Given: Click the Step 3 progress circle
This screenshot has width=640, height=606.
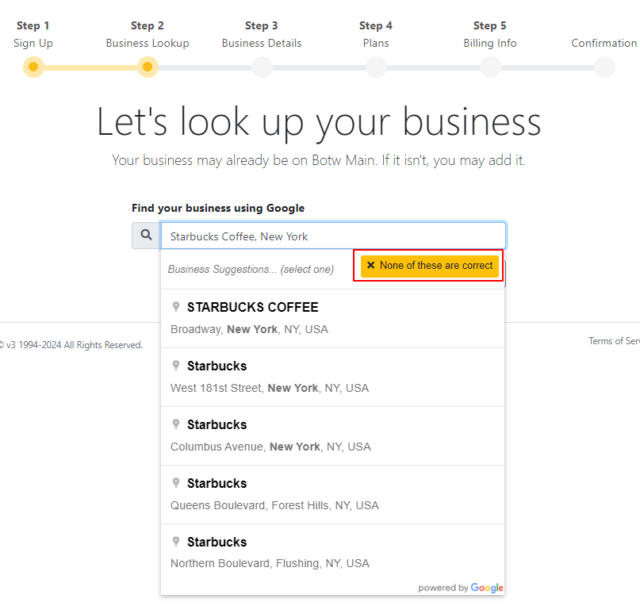Looking at the screenshot, I should [x=262, y=67].
